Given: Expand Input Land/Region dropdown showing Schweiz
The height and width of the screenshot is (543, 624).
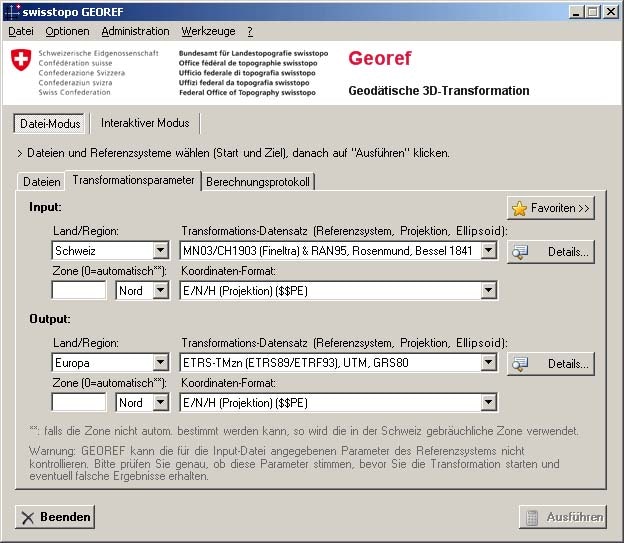Looking at the screenshot, I should click(160, 250).
